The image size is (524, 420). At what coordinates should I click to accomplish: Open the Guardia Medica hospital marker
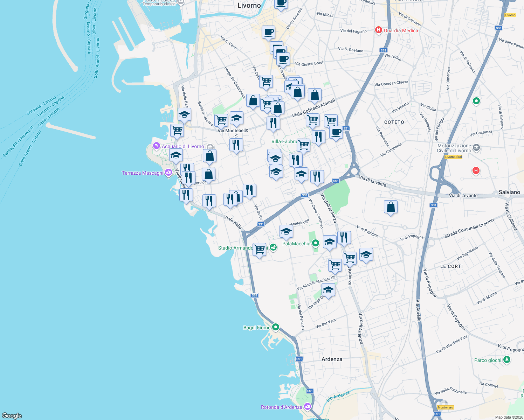pos(378,30)
